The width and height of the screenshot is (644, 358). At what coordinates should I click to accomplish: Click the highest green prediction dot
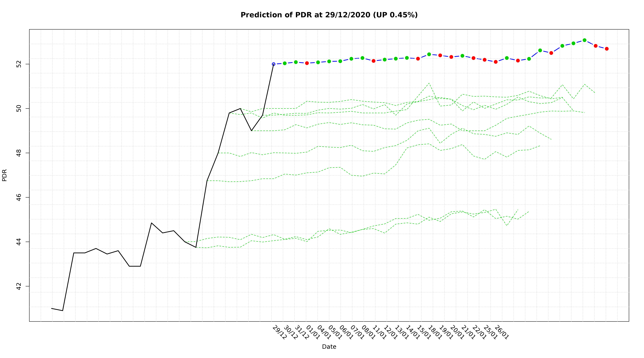pyautogui.click(x=584, y=40)
